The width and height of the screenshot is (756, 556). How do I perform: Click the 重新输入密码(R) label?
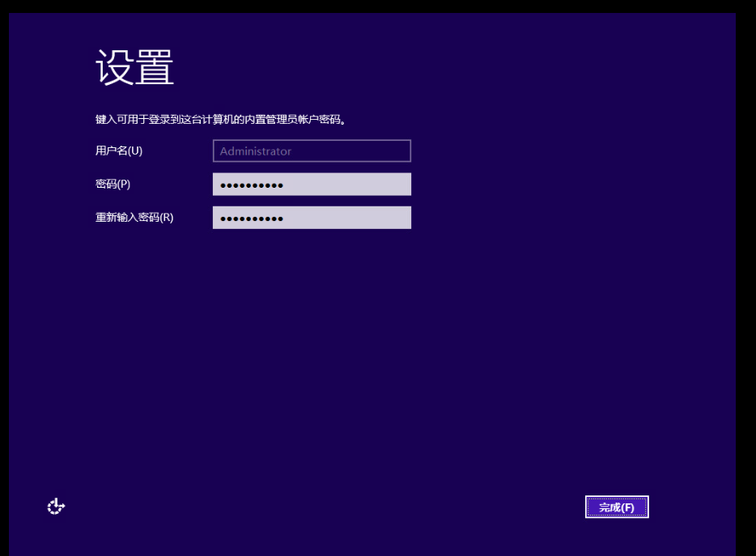pos(134,218)
